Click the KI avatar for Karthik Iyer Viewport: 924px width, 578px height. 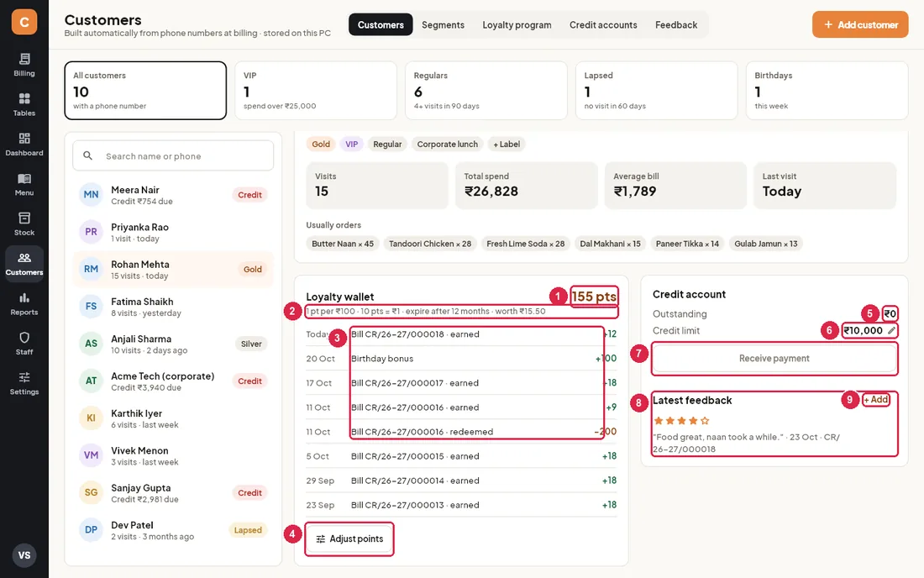[x=91, y=418]
